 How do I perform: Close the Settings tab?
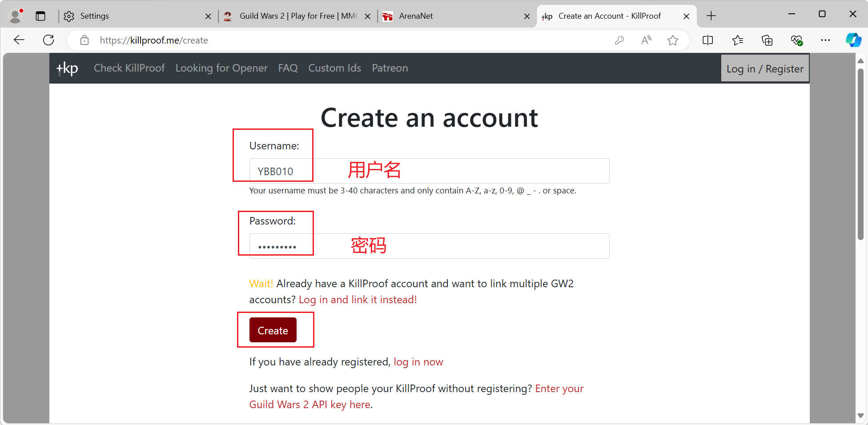[208, 16]
